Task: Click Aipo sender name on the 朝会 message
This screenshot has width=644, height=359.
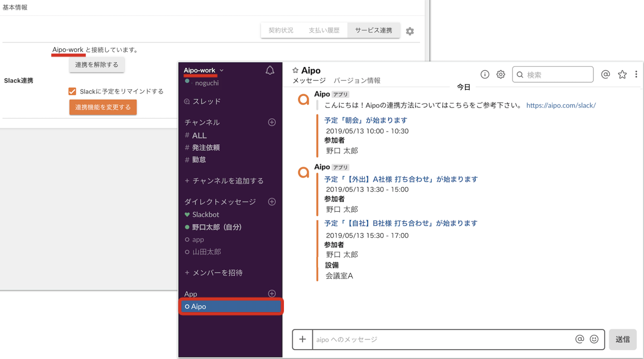Action: click(322, 94)
